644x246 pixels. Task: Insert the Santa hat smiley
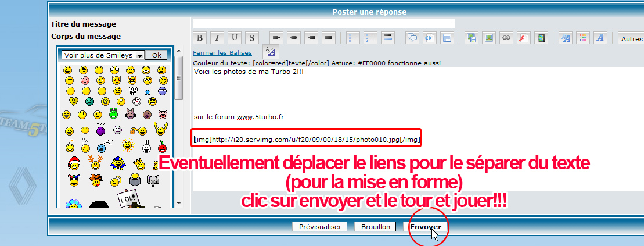point(74,163)
